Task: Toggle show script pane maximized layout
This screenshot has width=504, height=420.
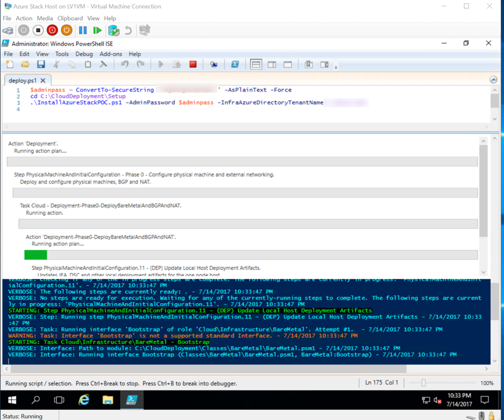Action: click(x=287, y=65)
